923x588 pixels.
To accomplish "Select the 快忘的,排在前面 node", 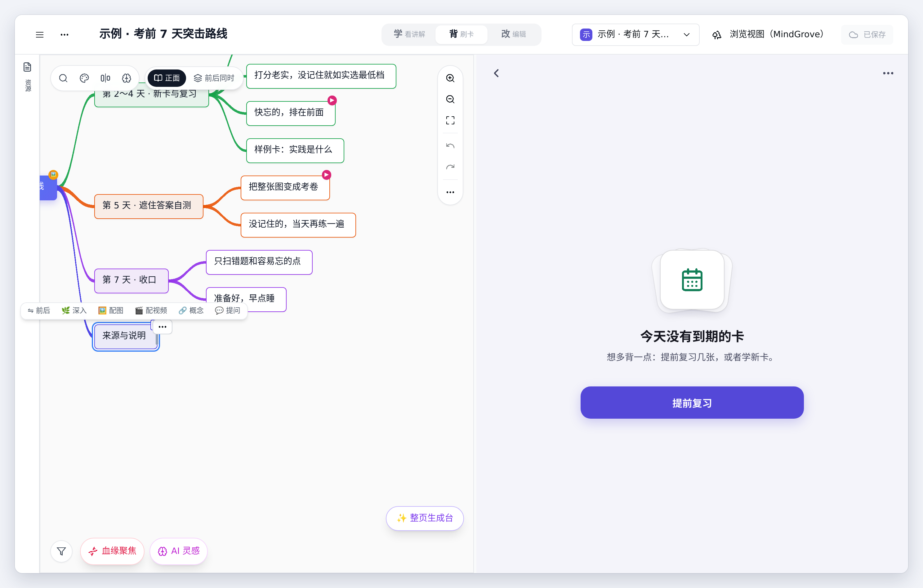I will point(291,114).
